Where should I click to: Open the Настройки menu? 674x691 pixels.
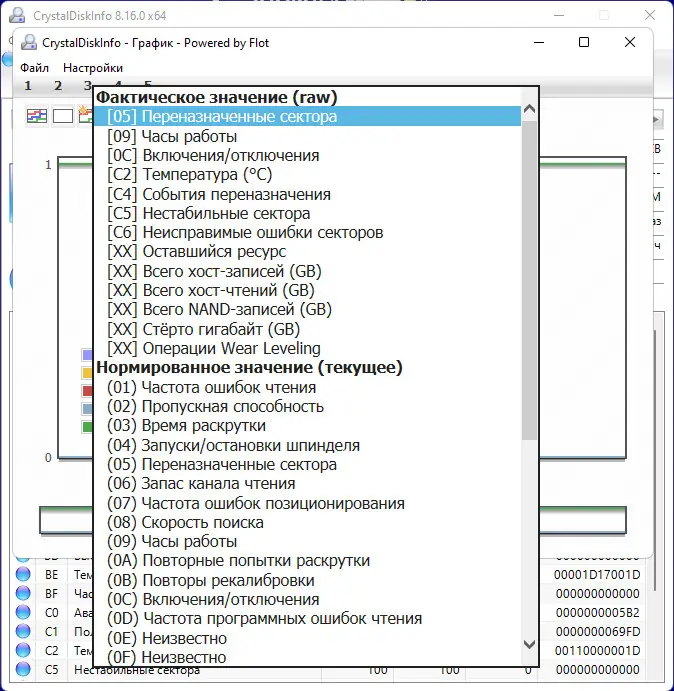point(93,68)
